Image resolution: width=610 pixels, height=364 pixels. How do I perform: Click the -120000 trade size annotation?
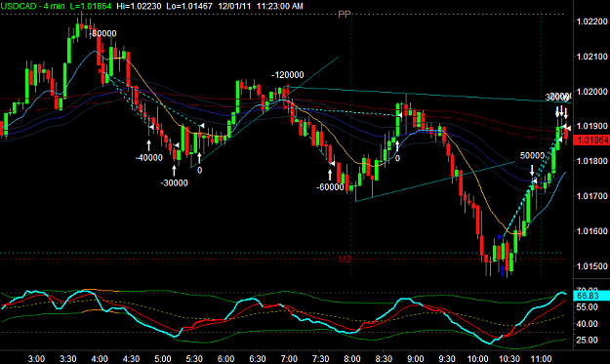(288, 75)
